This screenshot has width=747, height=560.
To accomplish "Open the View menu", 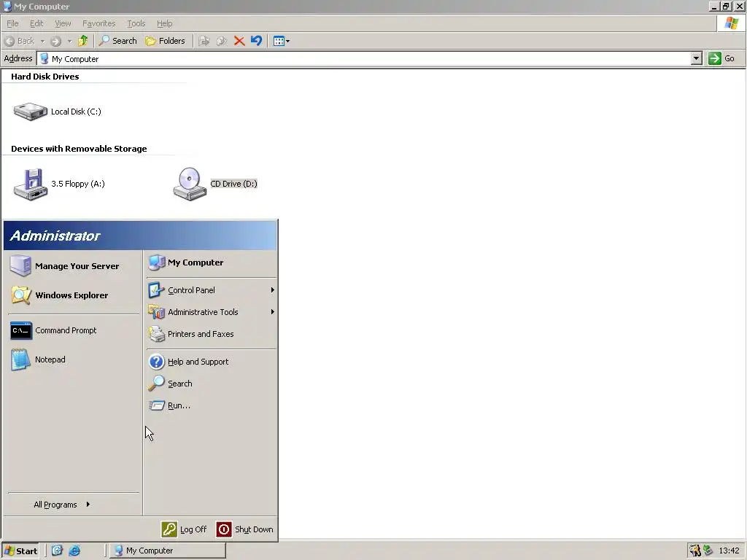I will [x=63, y=23].
